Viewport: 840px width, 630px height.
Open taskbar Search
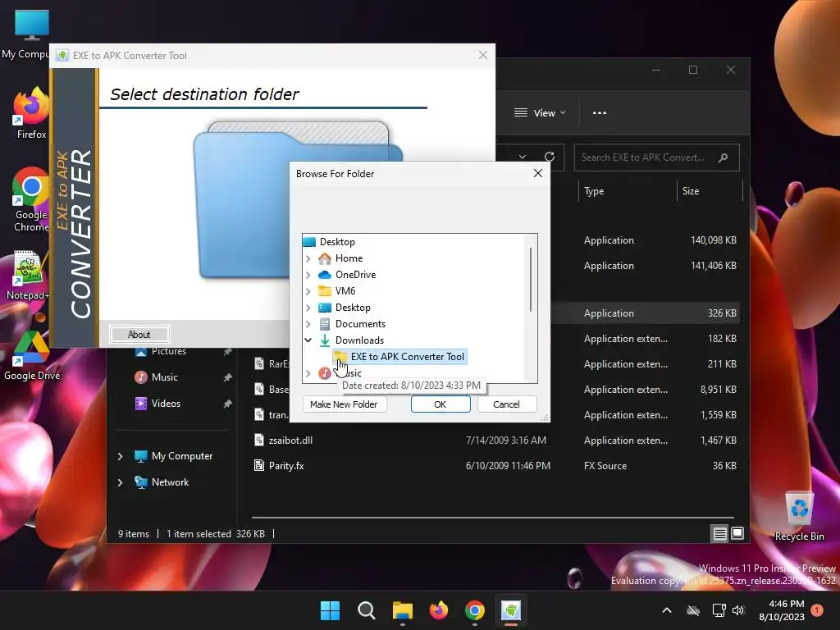(367, 610)
